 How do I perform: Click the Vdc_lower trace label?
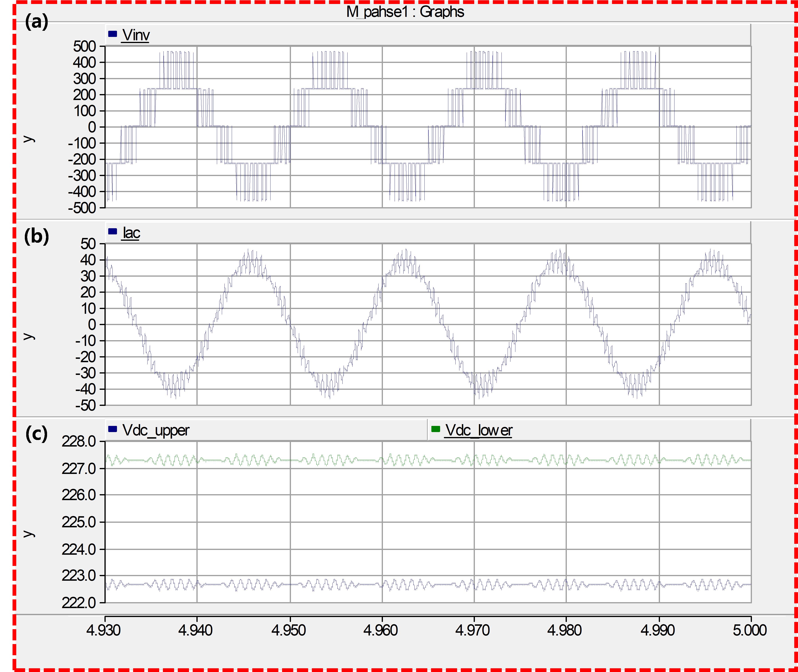478,430
